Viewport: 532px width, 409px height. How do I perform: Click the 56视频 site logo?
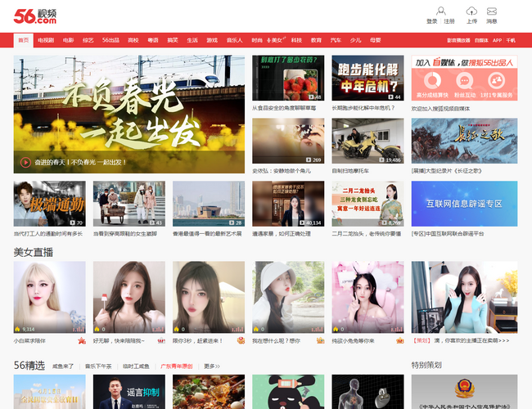coord(36,15)
